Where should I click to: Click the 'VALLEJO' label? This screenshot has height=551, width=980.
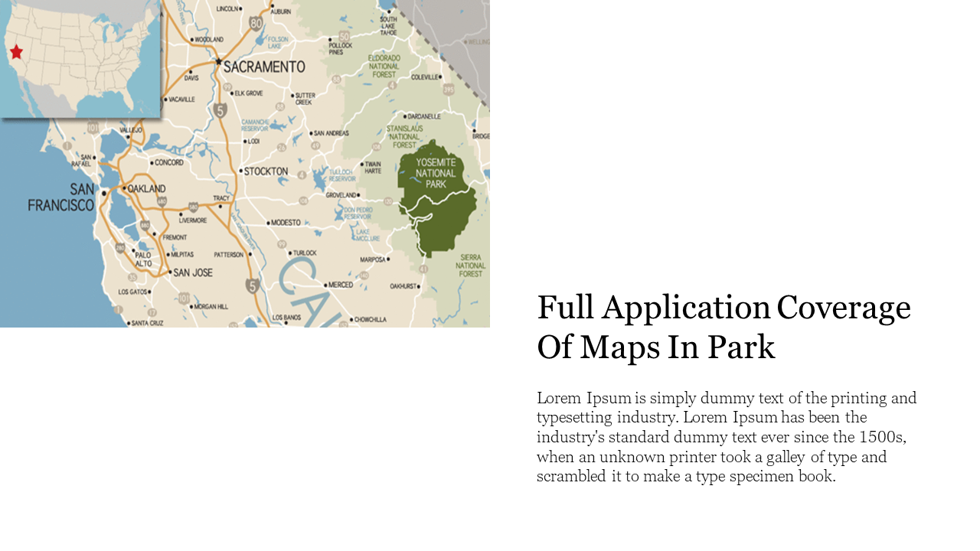click(x=131, y=131)
